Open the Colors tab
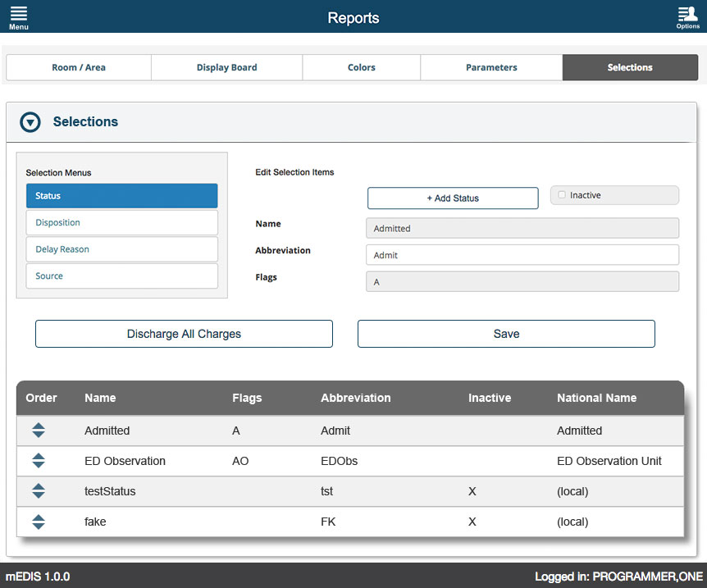 pyautogui.click(x=361, y=67)
